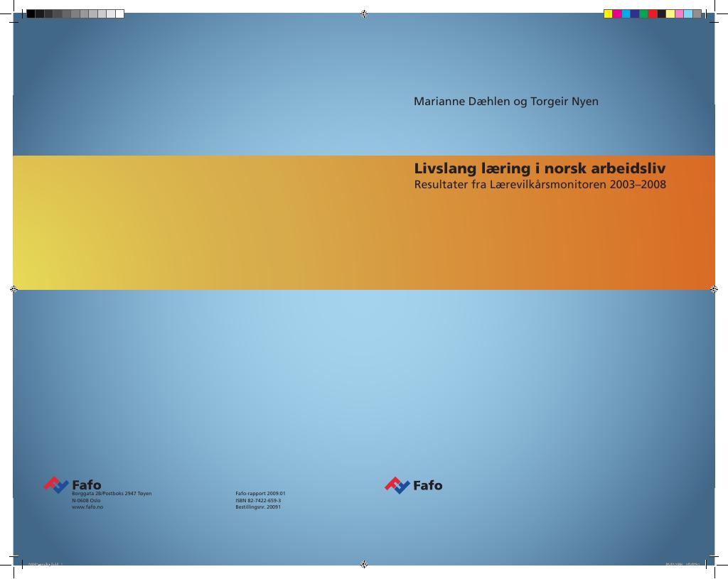Image resolution: width=728 pixels, height=579 pixels.
Task: Select the cyan swatch in the color bar
Action: pyautogui.click(x=626, y=14)
